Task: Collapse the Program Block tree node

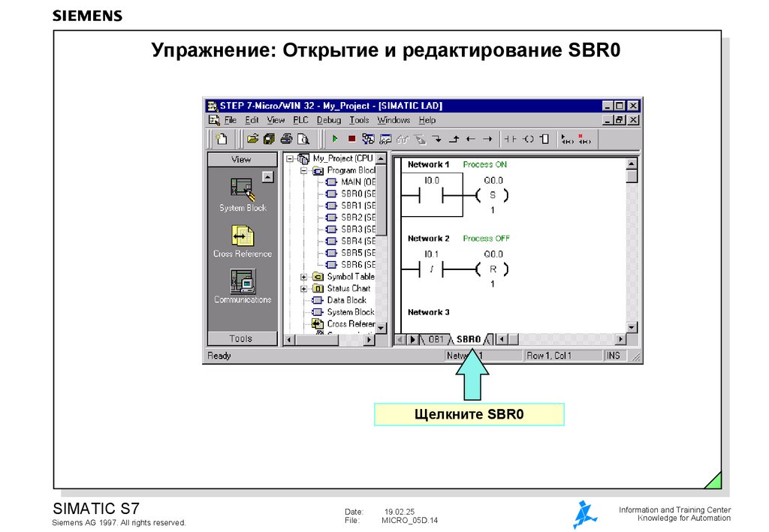Action: pyautogui.click(x=303, y=170)
